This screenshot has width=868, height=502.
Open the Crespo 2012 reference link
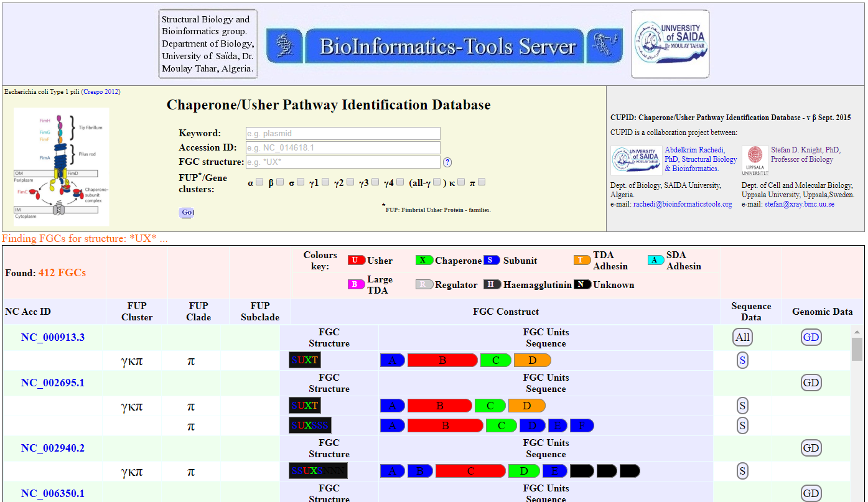click(101, 91)
